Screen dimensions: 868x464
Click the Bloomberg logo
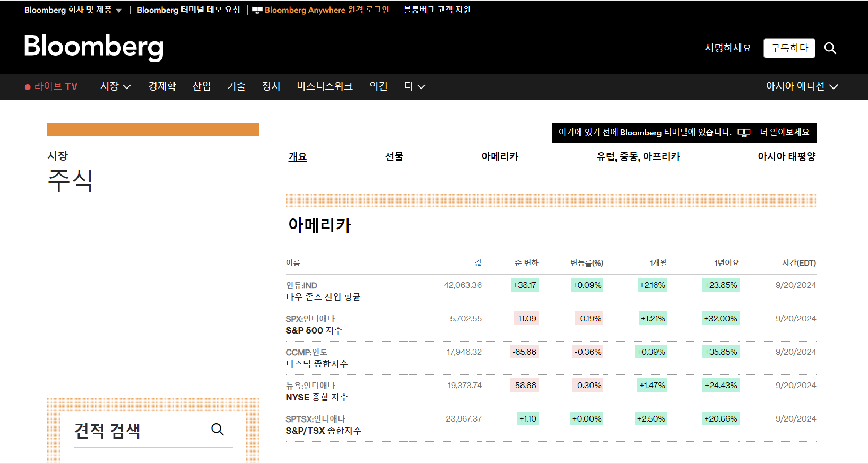94,47
